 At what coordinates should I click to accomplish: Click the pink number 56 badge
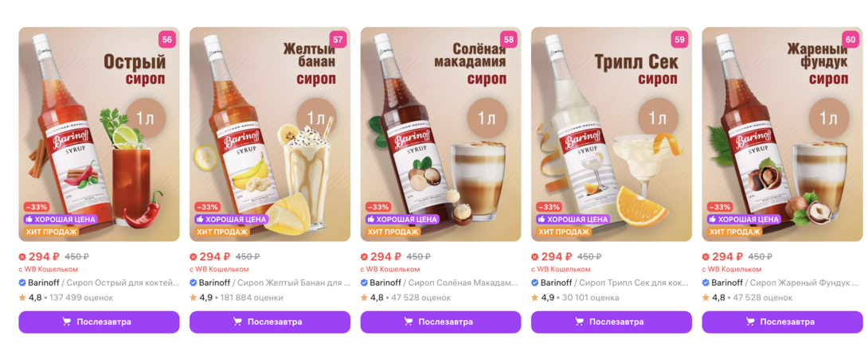point(166,40)
